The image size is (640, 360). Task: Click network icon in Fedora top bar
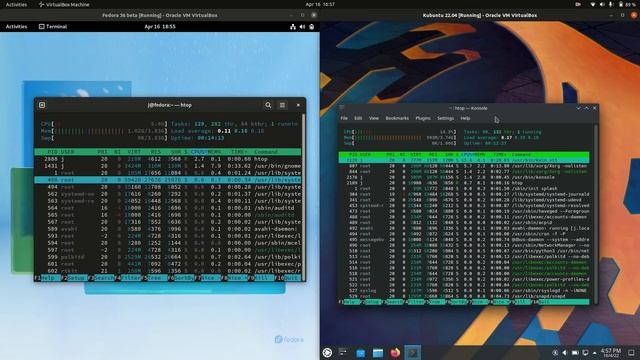[x=293, y=27]
